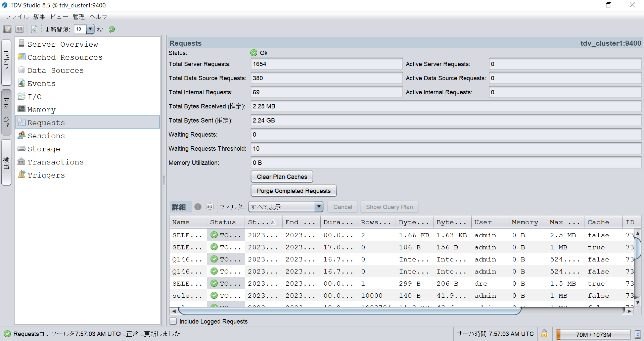This screenshot has height=341, width=644.
Task: Click the Active Server Requests field
Action: 565,64
